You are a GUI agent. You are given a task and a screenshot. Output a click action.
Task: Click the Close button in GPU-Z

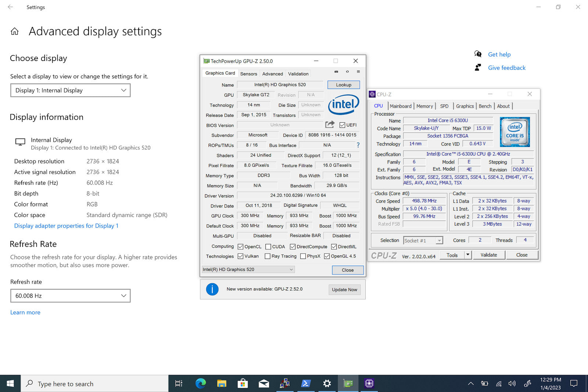click(x=348, y=270)
